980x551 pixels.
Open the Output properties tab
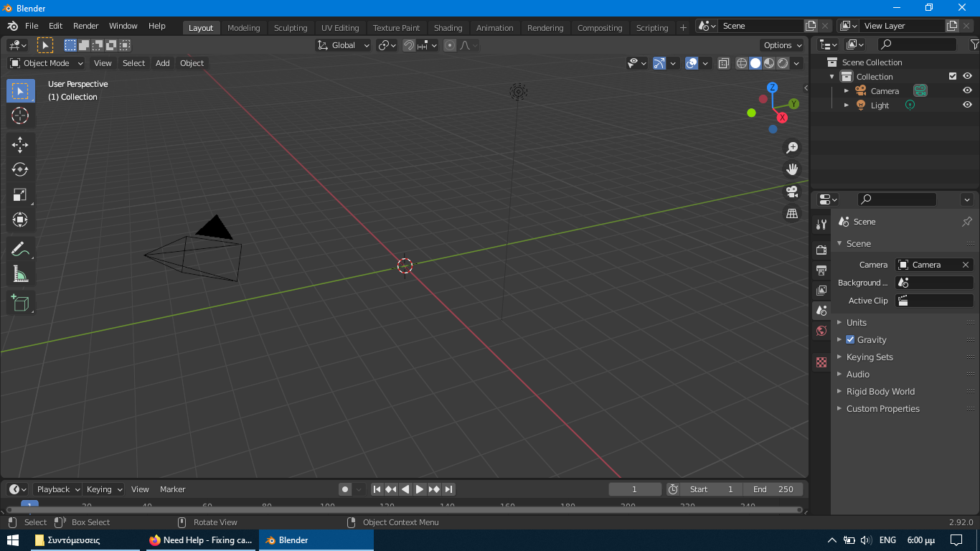pyautogui.click(x=821, y=270)
